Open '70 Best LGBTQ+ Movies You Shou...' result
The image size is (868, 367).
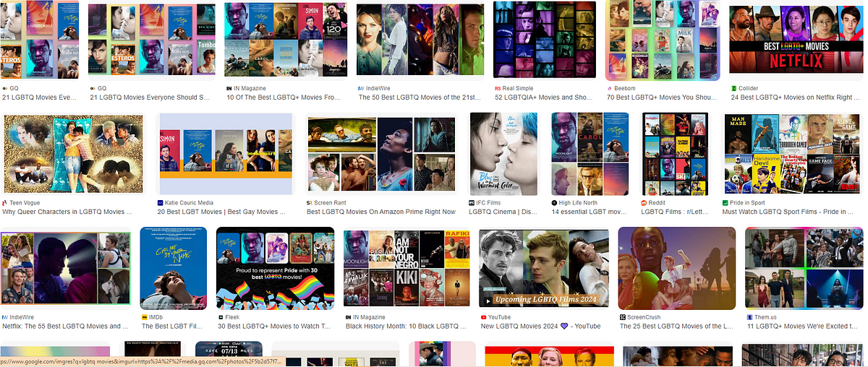(x=661, y=97)
